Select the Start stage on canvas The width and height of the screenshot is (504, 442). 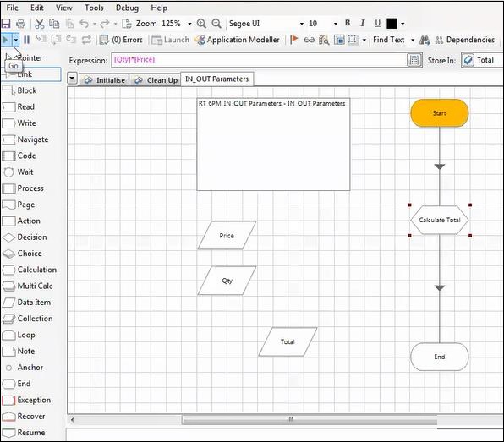(440, 113)
